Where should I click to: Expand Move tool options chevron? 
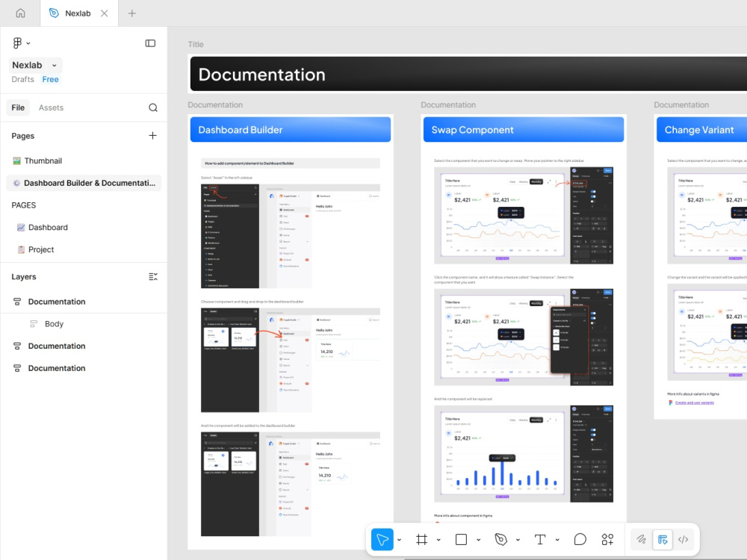click(399, 540)
